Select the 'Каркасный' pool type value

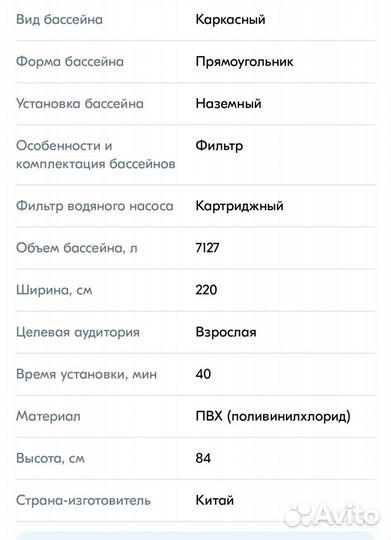230,20
